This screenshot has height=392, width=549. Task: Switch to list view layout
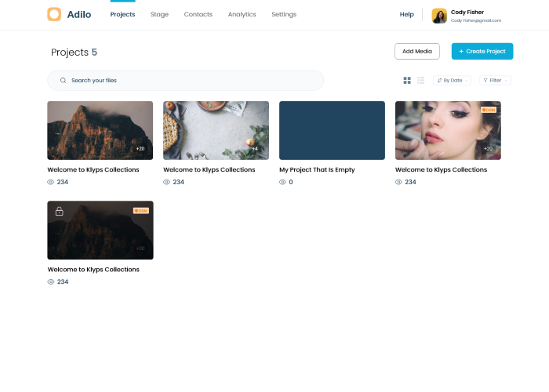click(x=420, y=80)
